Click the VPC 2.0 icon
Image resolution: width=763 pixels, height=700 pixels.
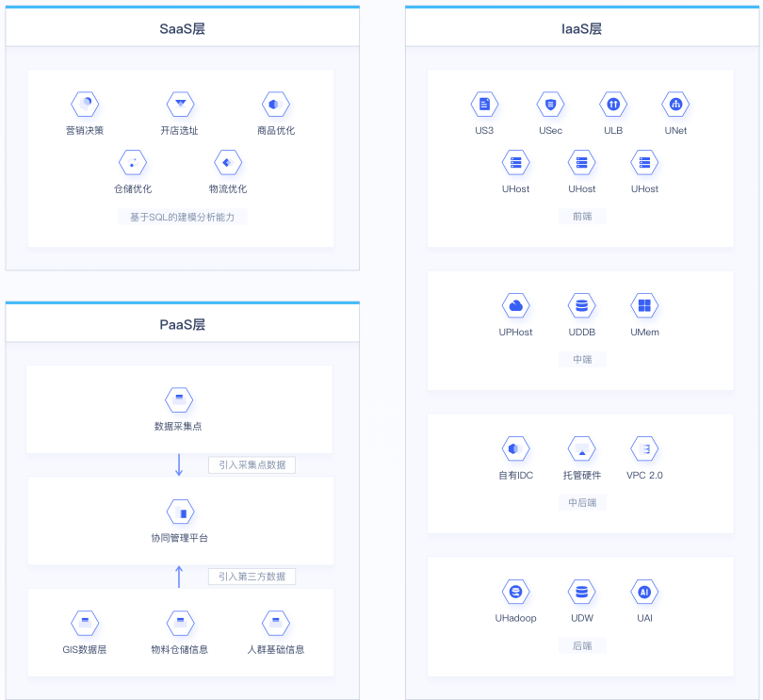644,448
